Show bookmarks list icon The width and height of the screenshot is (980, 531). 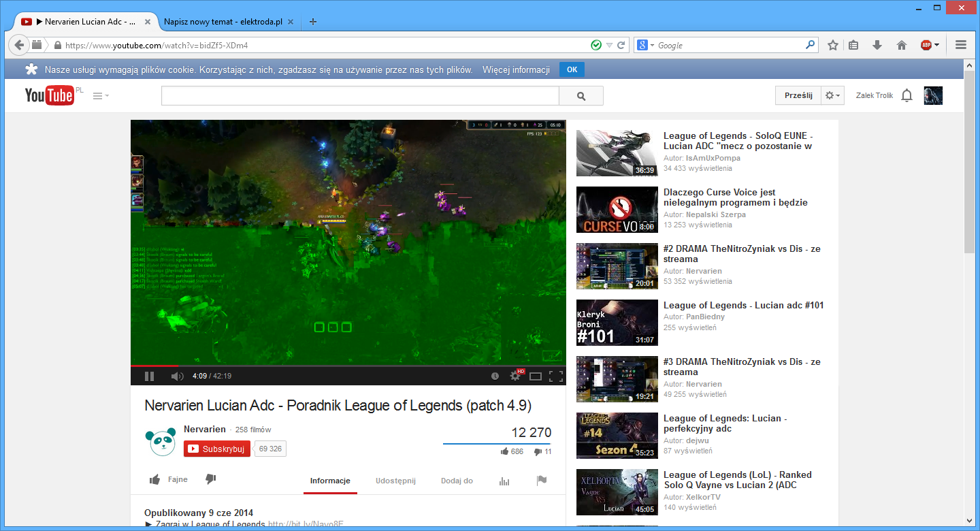[x=854, y=45]
